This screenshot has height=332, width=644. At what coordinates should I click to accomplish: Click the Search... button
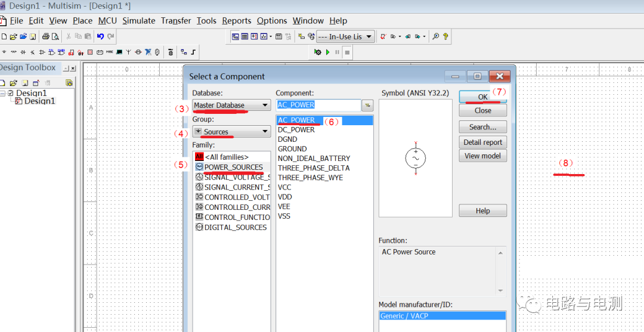point(482,127)
